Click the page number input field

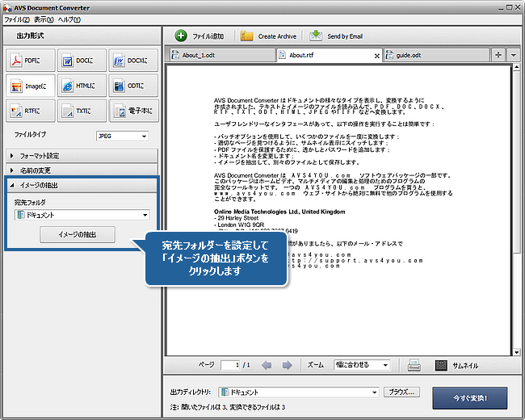[x=230, y=365]
